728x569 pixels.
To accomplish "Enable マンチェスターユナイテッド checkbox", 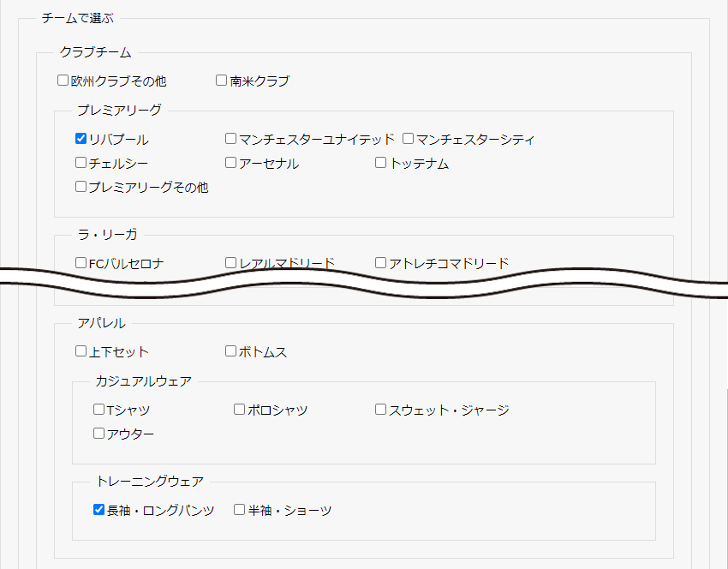I will pos(230,139).
